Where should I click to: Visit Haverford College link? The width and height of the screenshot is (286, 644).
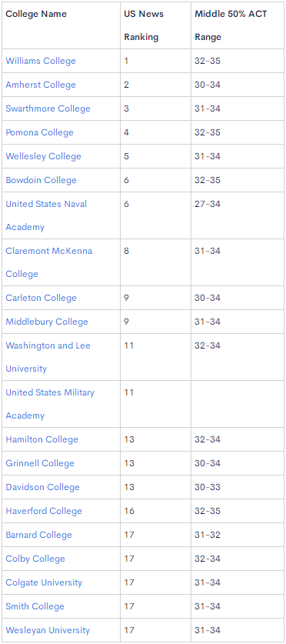click(44, 511)
